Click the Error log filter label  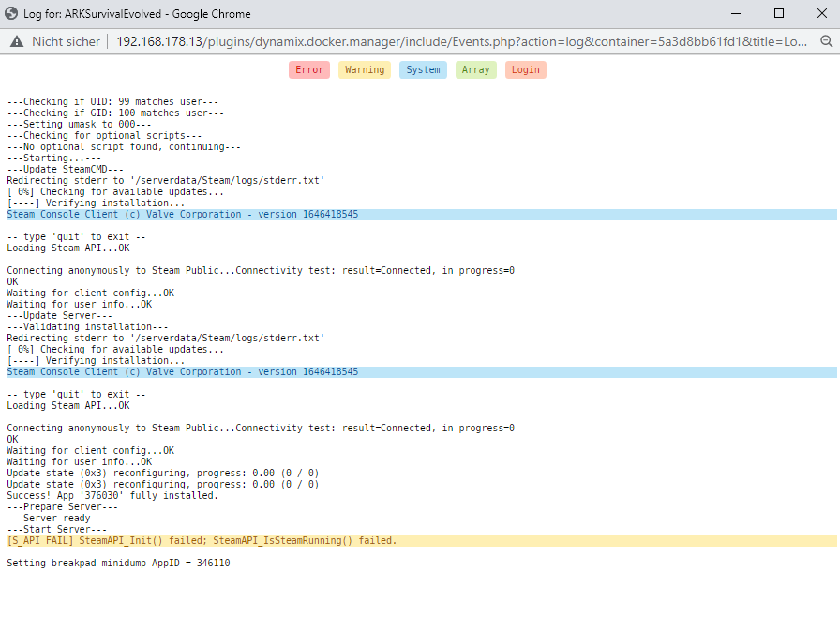[309, 69]
